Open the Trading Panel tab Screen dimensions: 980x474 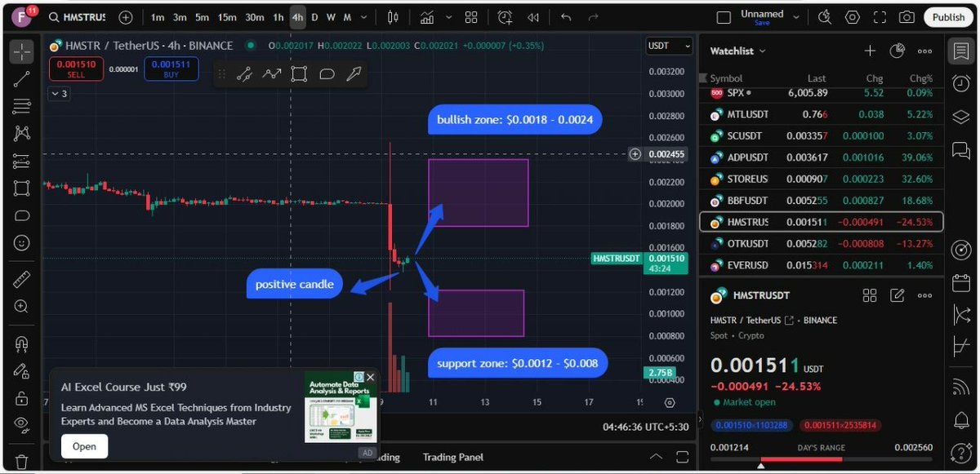(452, 457)
